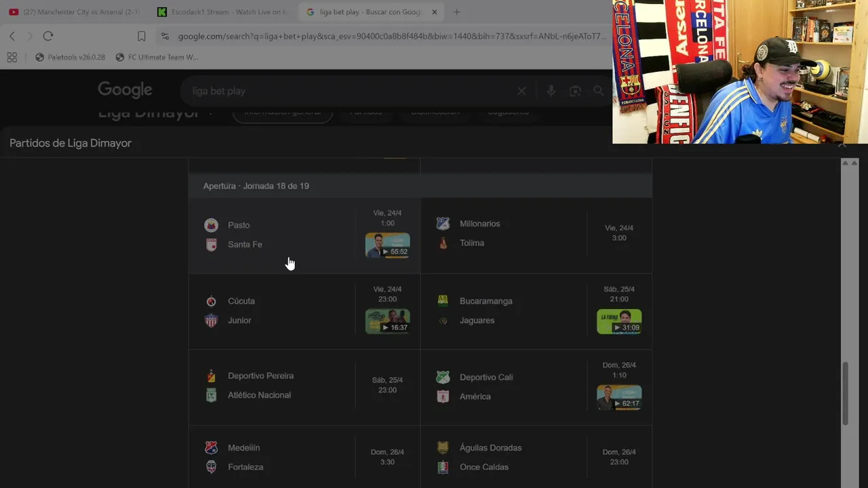
Task: Click the Google search magnifier icon
Action: point(598,91)
